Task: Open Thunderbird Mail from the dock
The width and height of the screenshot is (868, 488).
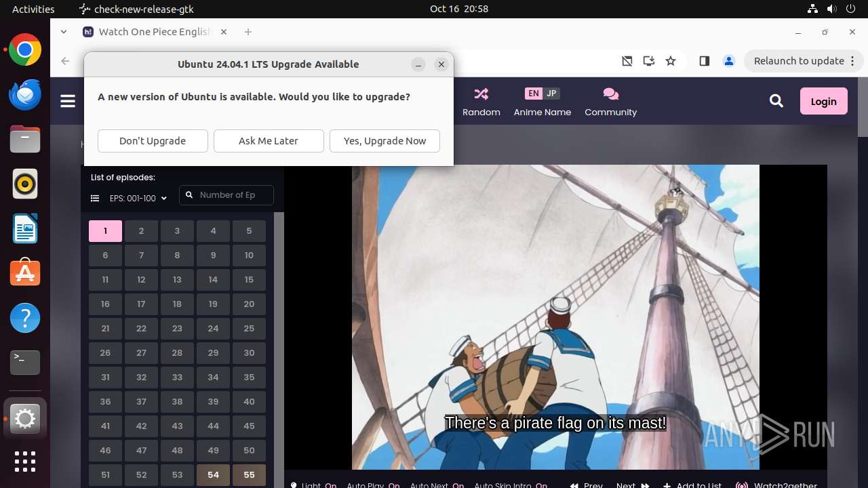Action: 25,95
